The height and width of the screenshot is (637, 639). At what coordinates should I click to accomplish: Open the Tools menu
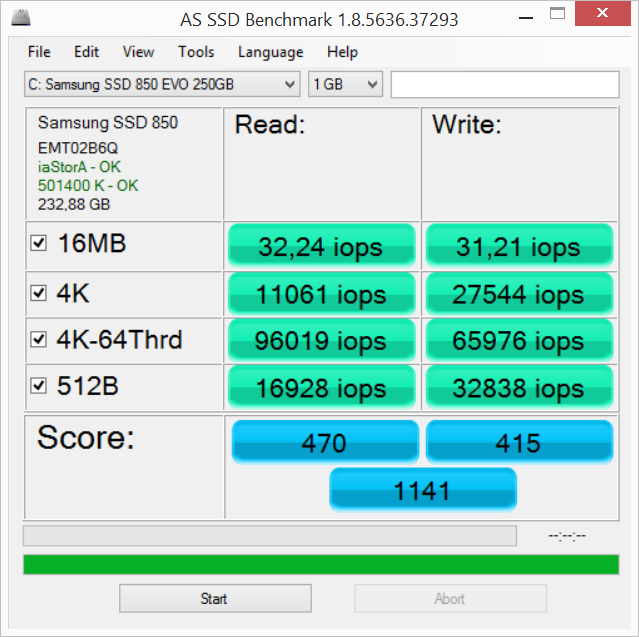click(x=196, y=52)
